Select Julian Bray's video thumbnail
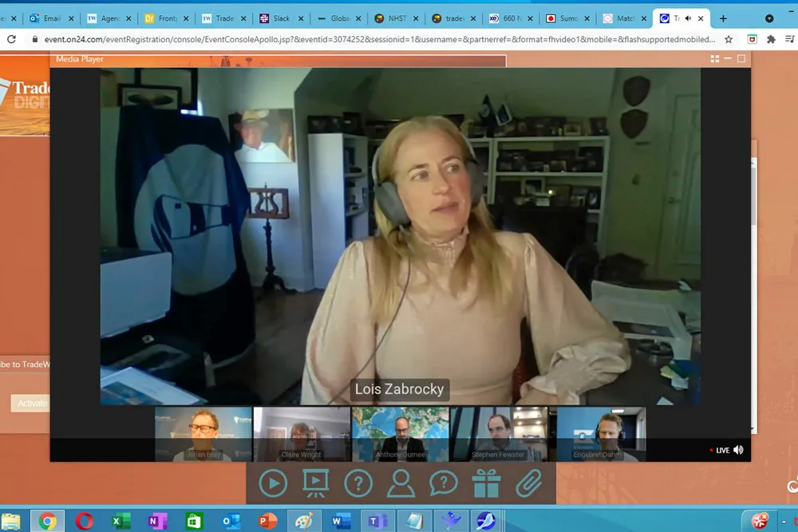This screenshot has height=532, width=798. pos(203,434)
